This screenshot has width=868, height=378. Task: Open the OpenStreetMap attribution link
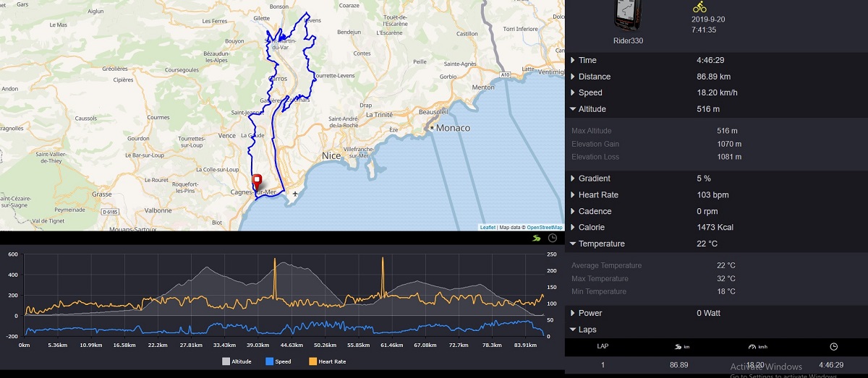click(x=544, y=227)
